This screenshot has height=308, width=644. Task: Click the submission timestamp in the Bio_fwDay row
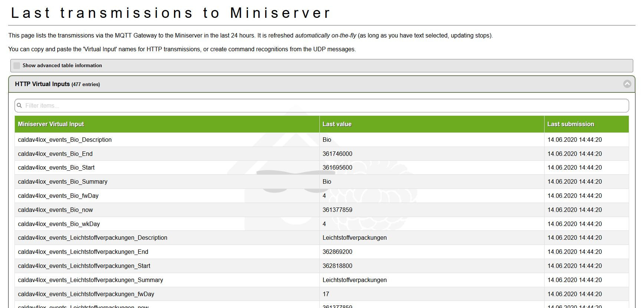coord(575,196)
